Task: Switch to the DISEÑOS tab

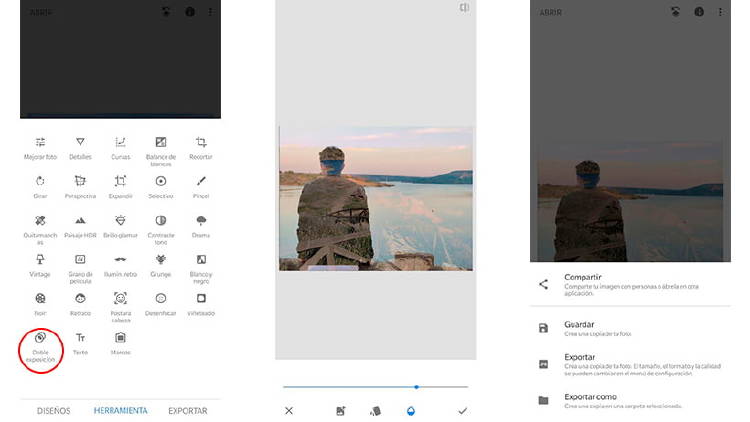Action: pyautogui.click(x=54, y=410)
